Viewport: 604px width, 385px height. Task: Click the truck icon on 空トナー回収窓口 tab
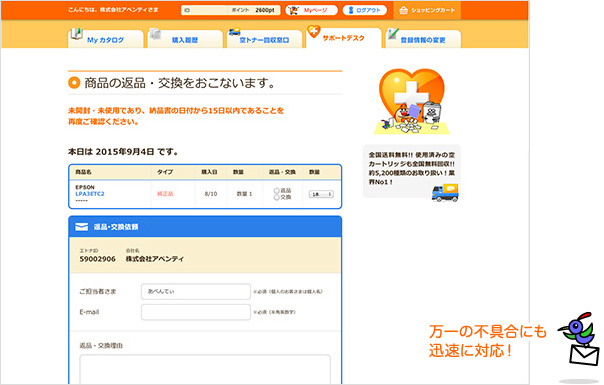[234, 32]
